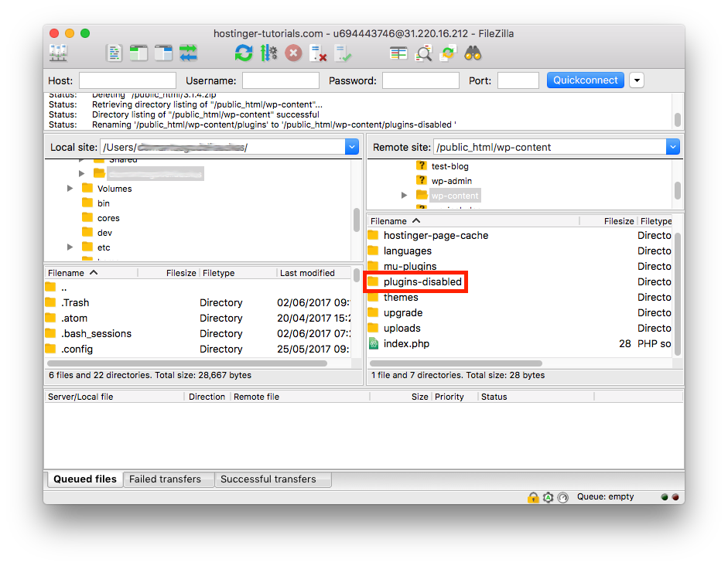Click the local file list horizontal scrollbar
Screen dimensions: 728x566
tap(187, 363)
